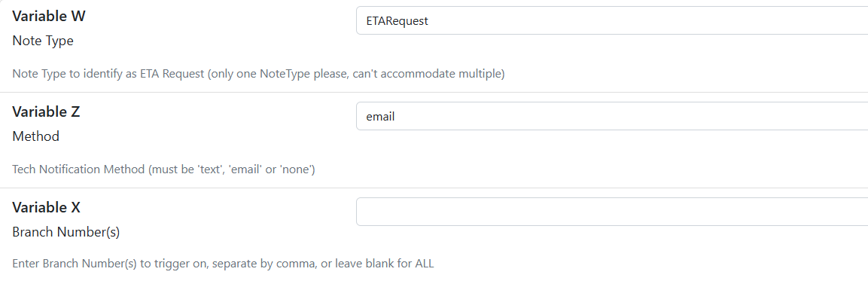
Task: Click the 'Note Type' label
Action: 43,41
